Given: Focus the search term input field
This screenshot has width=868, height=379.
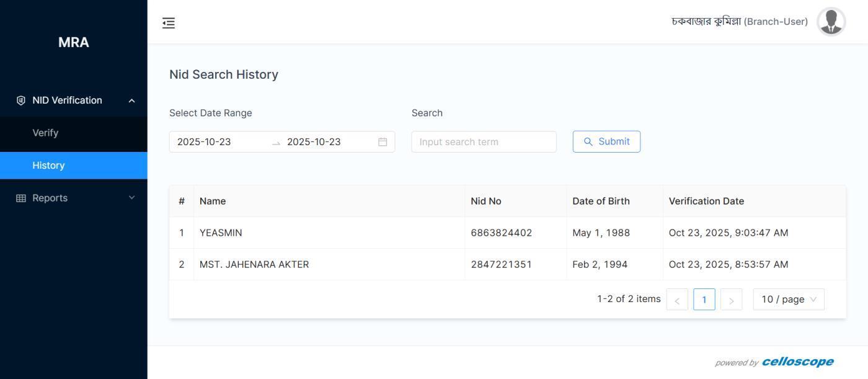Looking at the screenshot, I should click(x=484, y=142).
